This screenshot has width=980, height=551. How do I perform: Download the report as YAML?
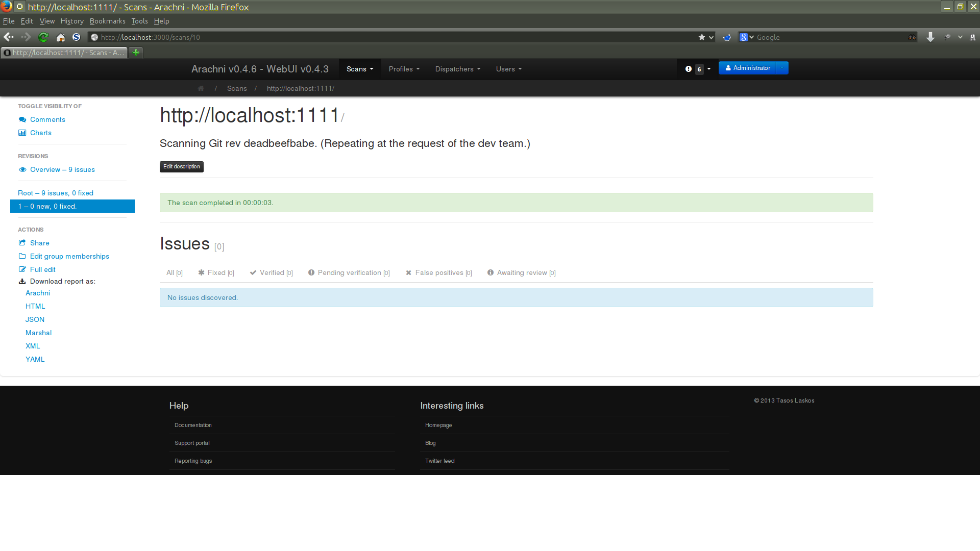point(35,359)
